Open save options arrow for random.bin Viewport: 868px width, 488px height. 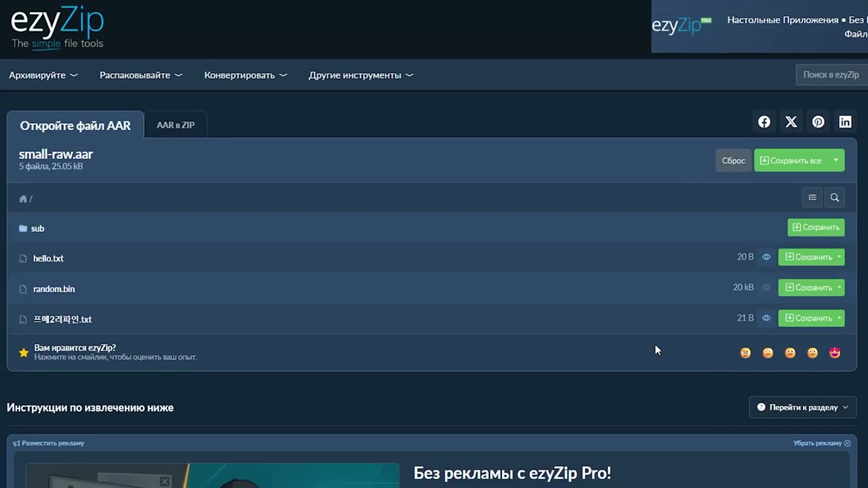pyautogui.click(x=840, y=287)
